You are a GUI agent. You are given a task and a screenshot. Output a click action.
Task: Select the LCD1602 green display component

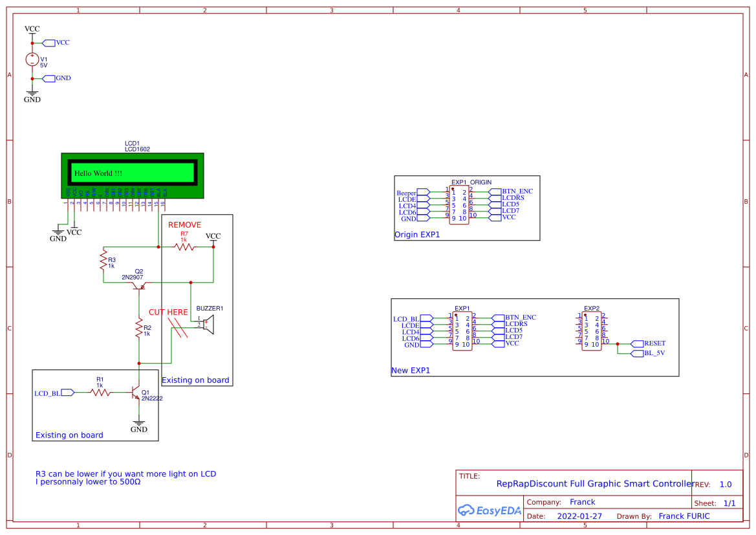(x=133, y=175)
